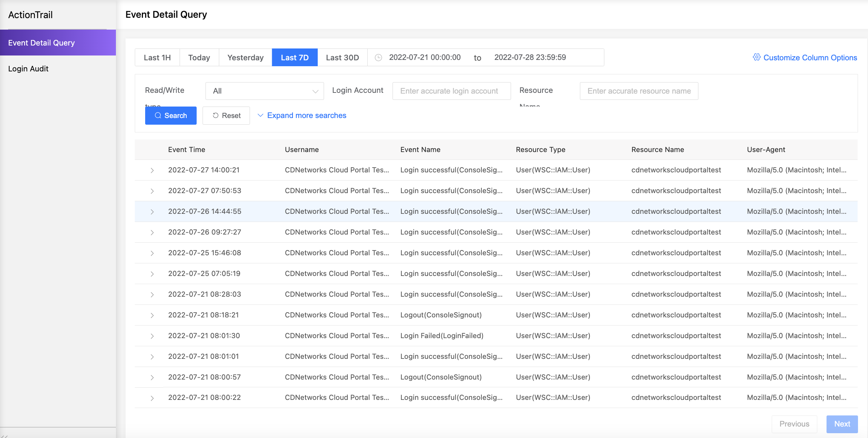Expand the row for 2022-07-21 08:01:30 LoginFailed
This screenshot has width=868, height=438.
tap(151, 335)
